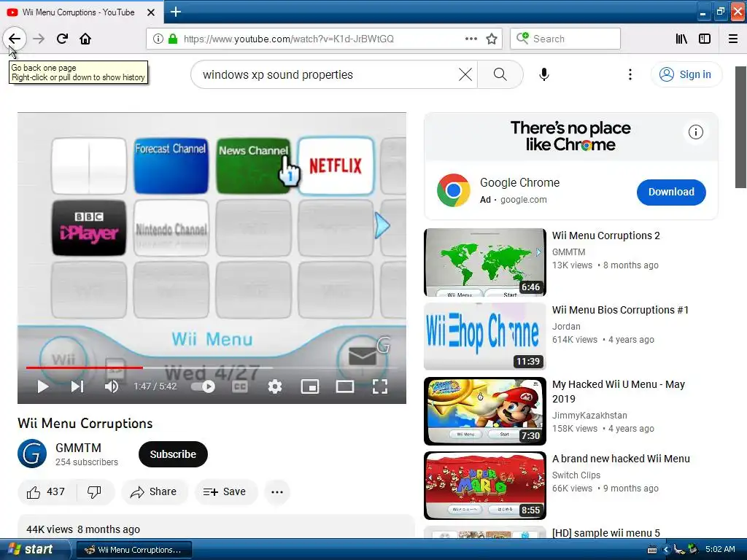Open more actions menu beside Save
Viewport: 747px width, 560px height.
tap(277, 492)
